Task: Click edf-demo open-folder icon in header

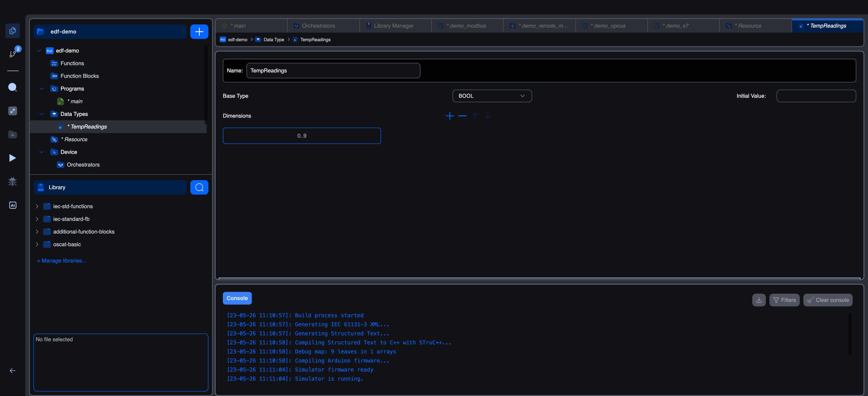Action: pyautogui.click(x=40, y=32)
